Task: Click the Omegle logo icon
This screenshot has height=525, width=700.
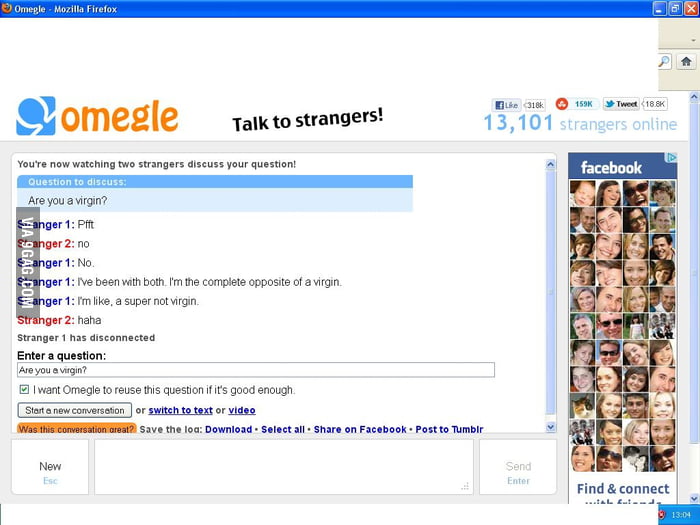Action: 36,116
